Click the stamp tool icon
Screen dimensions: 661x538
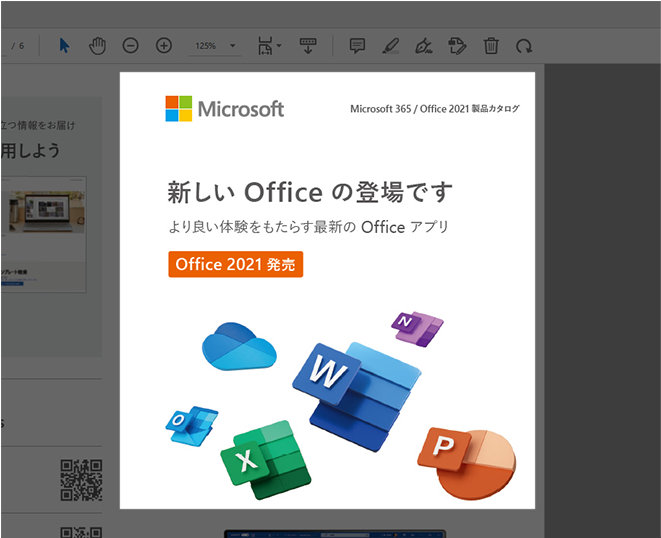(x=457, y=46)
